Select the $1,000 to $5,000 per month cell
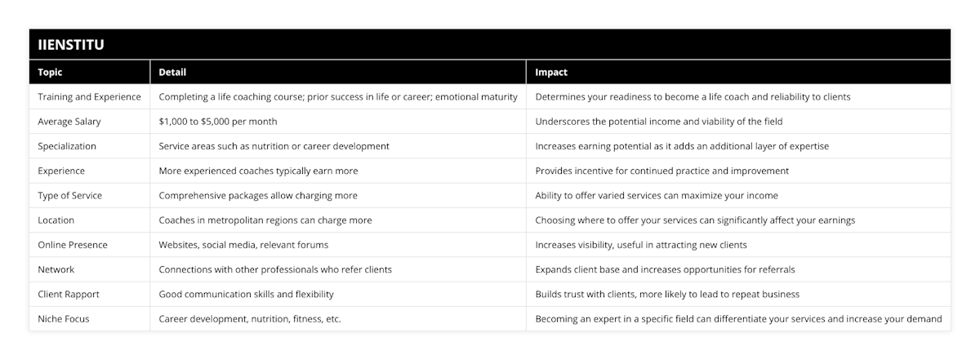The width and height of the screenshot is (980, 360). click(x=218, y=122)
